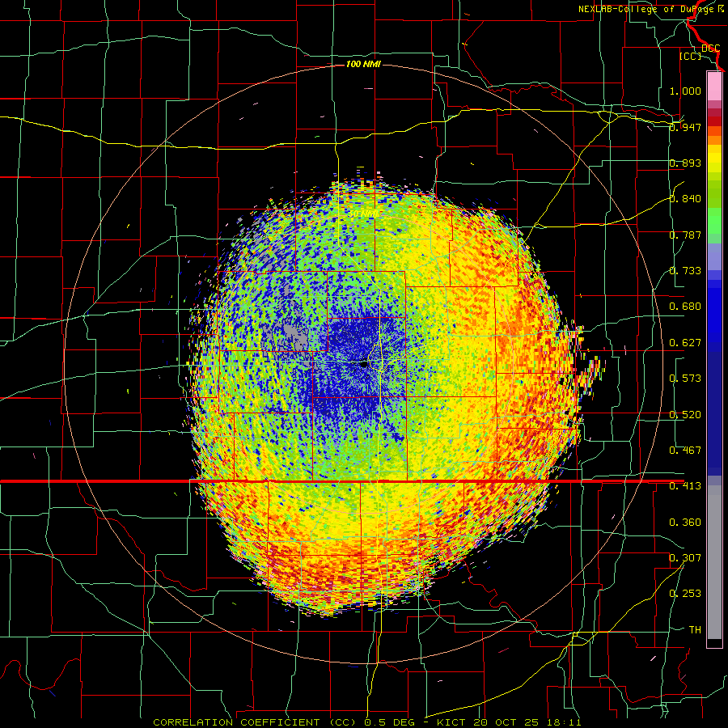Click the 100 NMI range ring label
This screenshot has height=728, width=728.
[x=363, y=64]
